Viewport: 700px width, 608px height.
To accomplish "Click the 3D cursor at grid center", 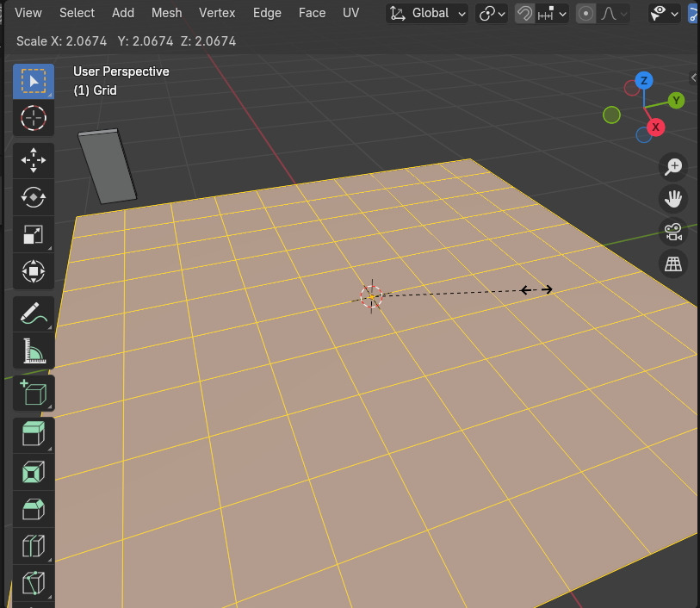I will [371, 296].
